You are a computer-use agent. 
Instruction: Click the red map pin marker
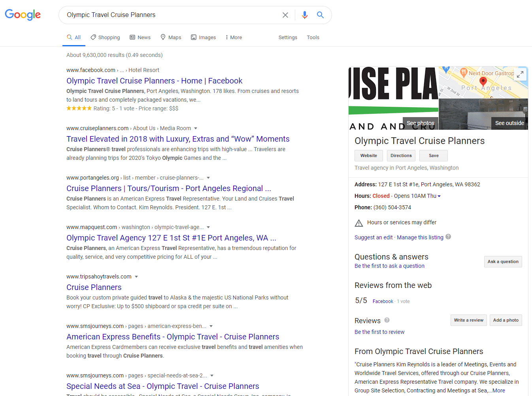(x=483, y=82)
